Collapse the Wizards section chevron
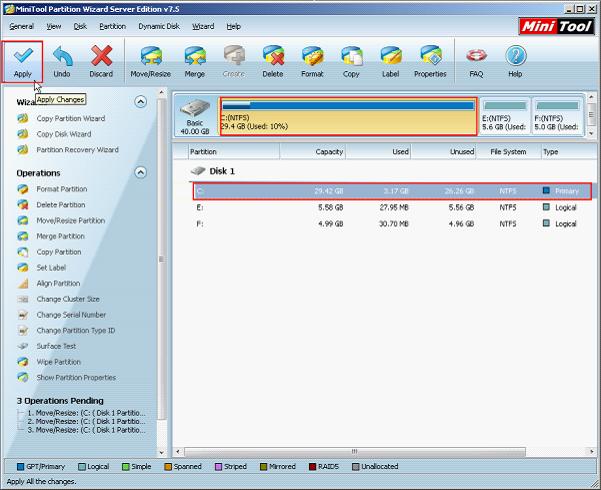Screen dimensions: 601x490 coord(141,102)
